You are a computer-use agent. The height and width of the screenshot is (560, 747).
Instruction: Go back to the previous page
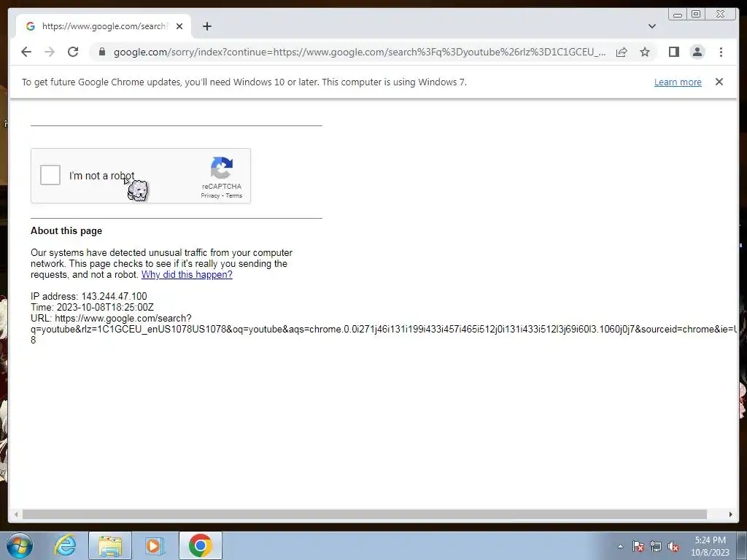coord(26,52)
